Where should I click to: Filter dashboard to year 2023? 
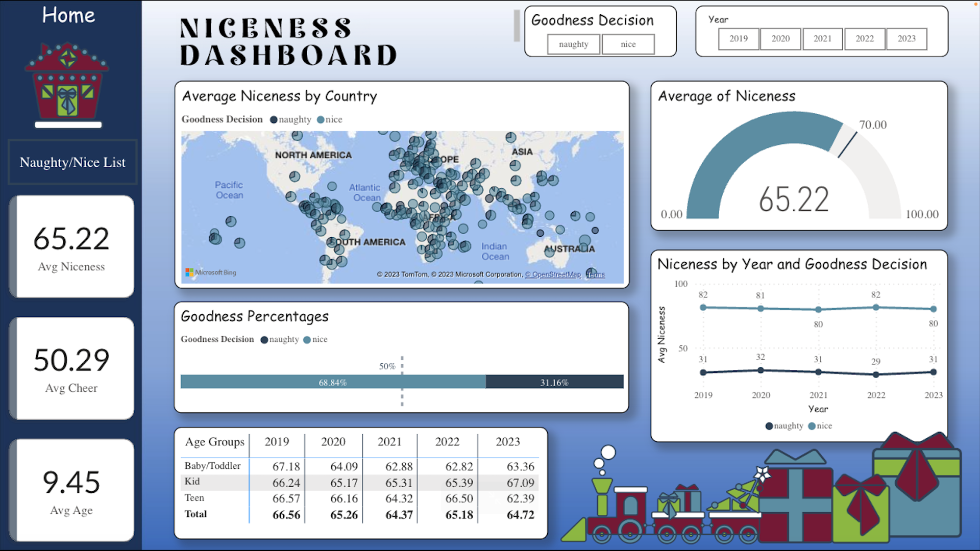pos(906,39)
